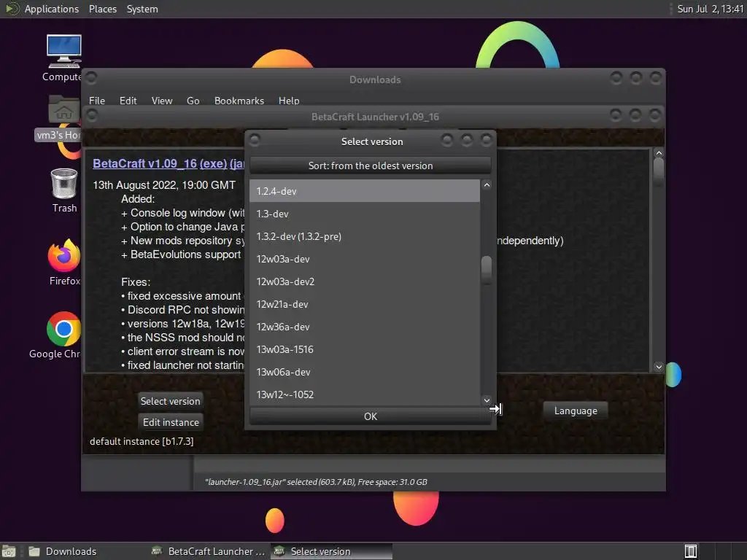Click changelog panel scroll-up arrow
The image size is (747, 560).
tap(659, 153)
